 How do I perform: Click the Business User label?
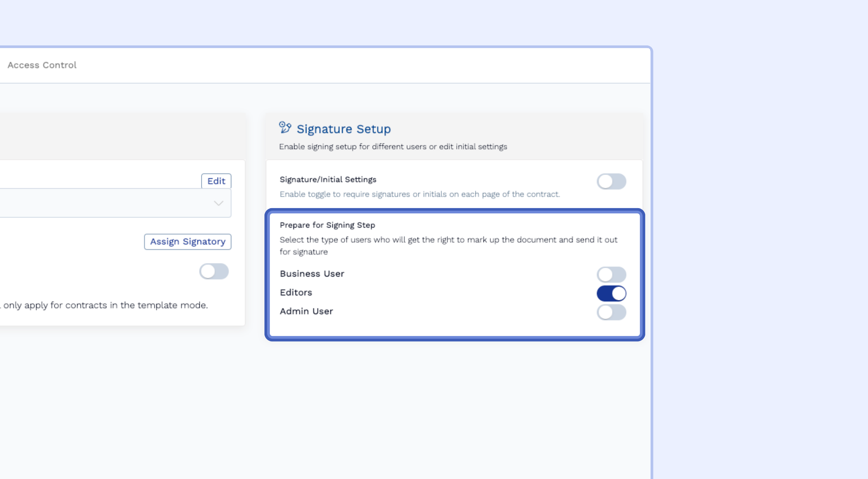[312, 274]
